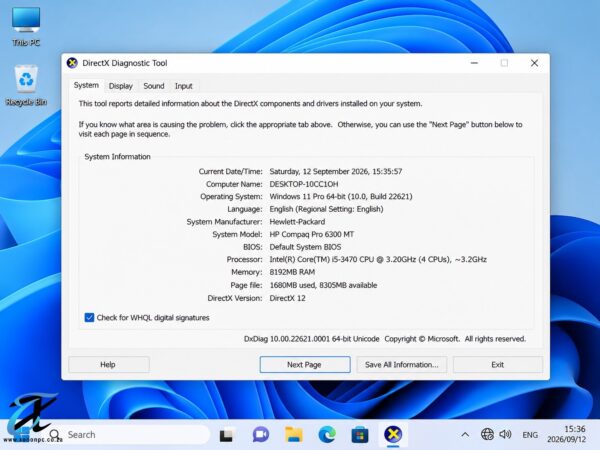This screenshot has width=600, height=450.
Task: Click the Next Page button
Action: [305, 365]
